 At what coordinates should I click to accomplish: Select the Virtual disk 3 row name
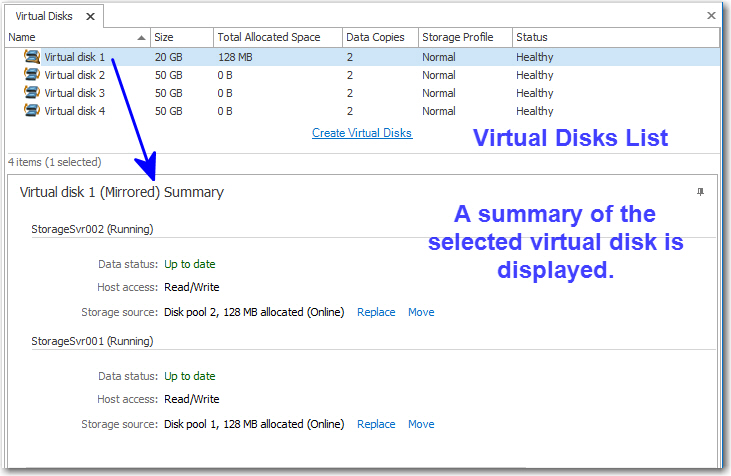tap(75, 93)
